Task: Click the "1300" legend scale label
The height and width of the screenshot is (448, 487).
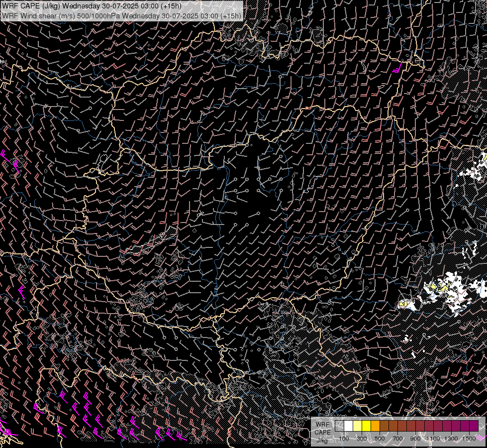Action: pyautogui.click(x=451, y=439)
